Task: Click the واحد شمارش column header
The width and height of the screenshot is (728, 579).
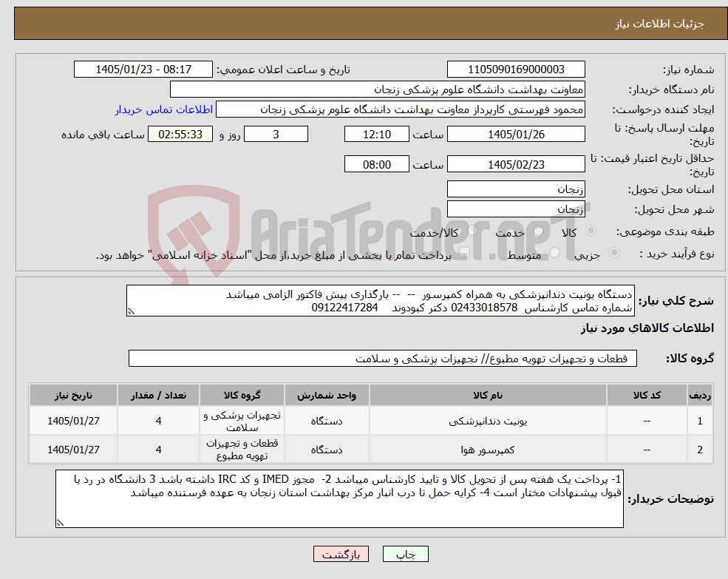Action: point(327,395)
